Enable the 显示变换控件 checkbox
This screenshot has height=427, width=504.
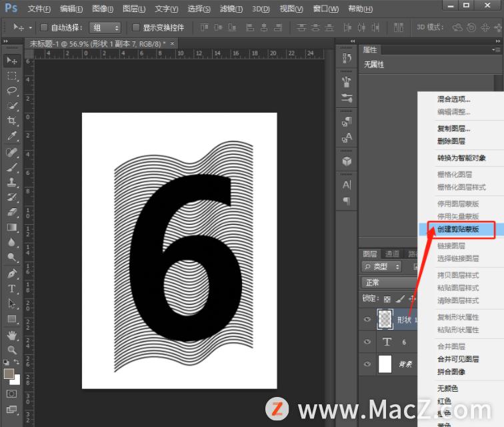tap(137, 28)
